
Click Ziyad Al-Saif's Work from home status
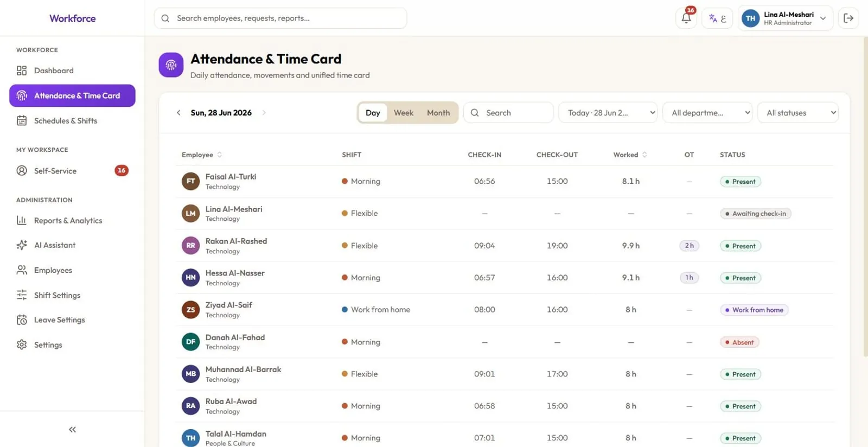(754, 310)
